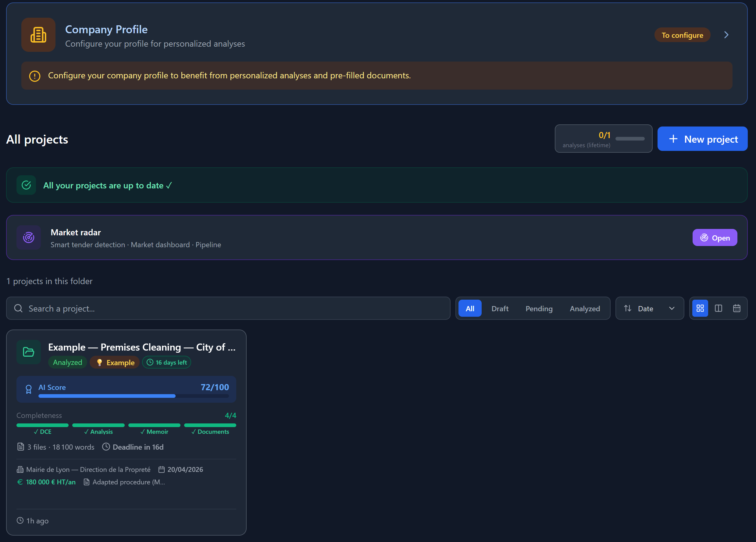Focus the Search a project field
756x542 pixels.
point(233,308)
